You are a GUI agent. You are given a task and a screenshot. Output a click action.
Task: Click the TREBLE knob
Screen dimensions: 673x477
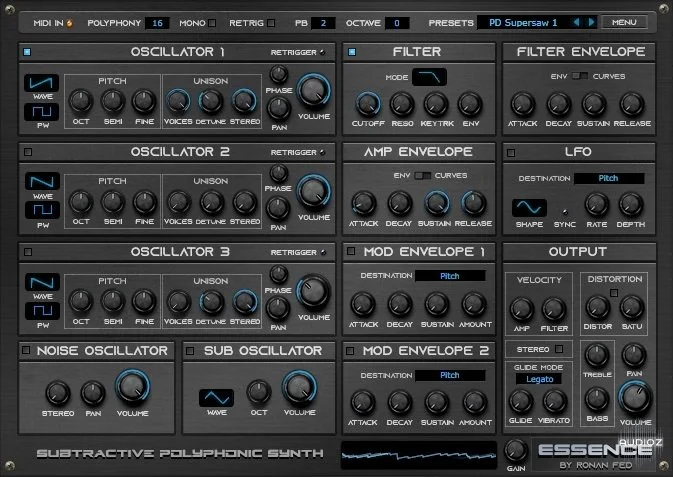tap(597, 355)
